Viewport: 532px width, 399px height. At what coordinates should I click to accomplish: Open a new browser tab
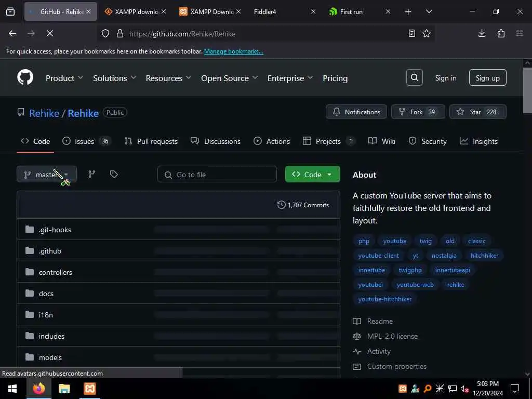point(408,11)
